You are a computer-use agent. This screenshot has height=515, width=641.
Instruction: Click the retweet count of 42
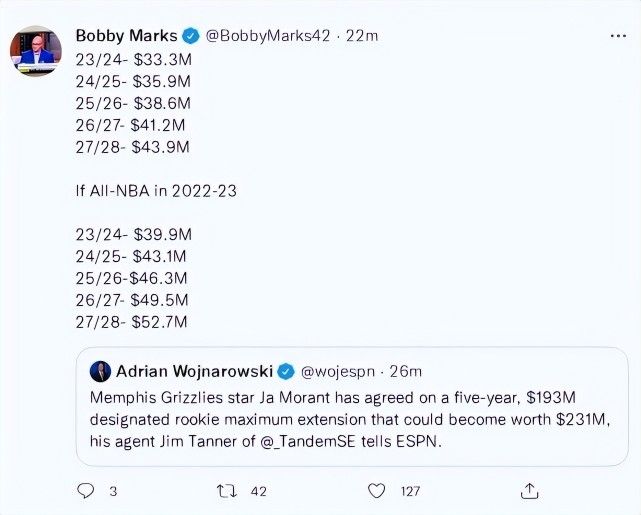(258, 491)
